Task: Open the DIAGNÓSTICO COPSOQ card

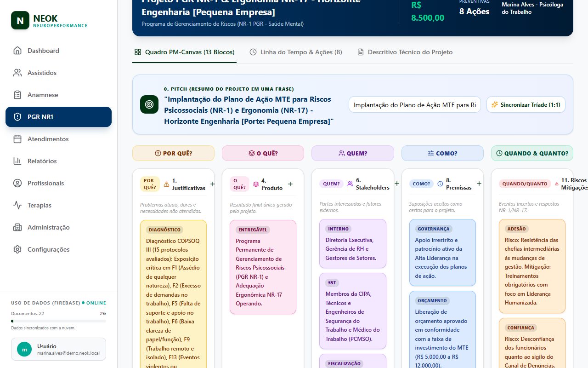Action: point(173,294)
